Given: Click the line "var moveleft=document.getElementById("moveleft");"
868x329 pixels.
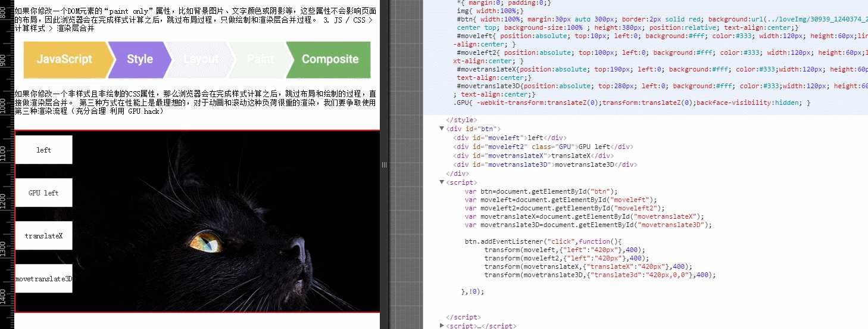Looking at the screenshot, I should click(x=561, y=200).
